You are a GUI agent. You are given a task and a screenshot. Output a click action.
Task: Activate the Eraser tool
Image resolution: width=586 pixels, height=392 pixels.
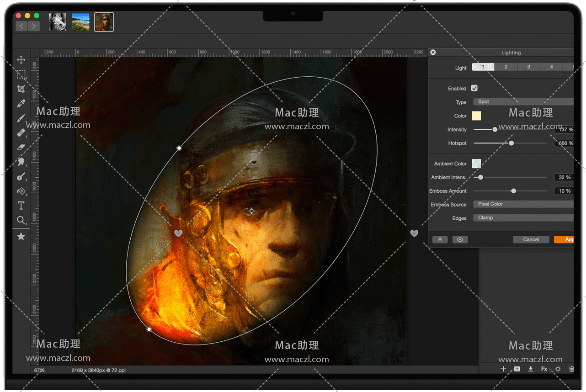tap(21, 147)
